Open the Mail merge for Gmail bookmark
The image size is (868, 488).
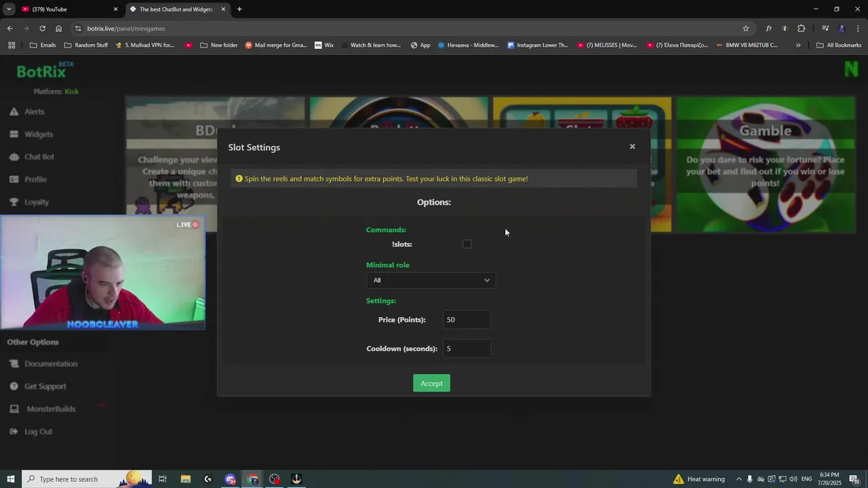tap(275, 45)
